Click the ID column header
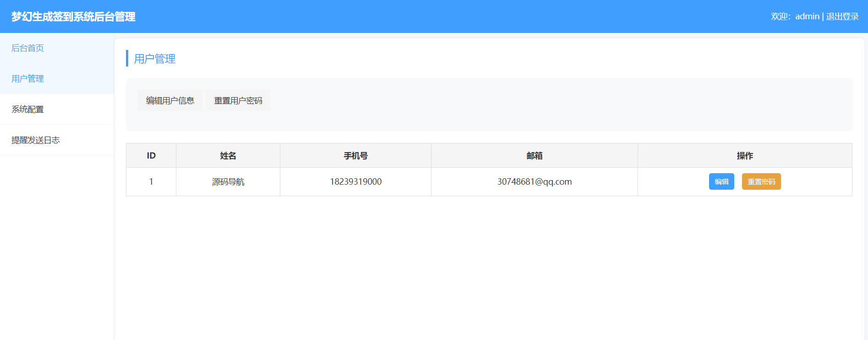Screen dimensions: 868x340 coord(151,156)
